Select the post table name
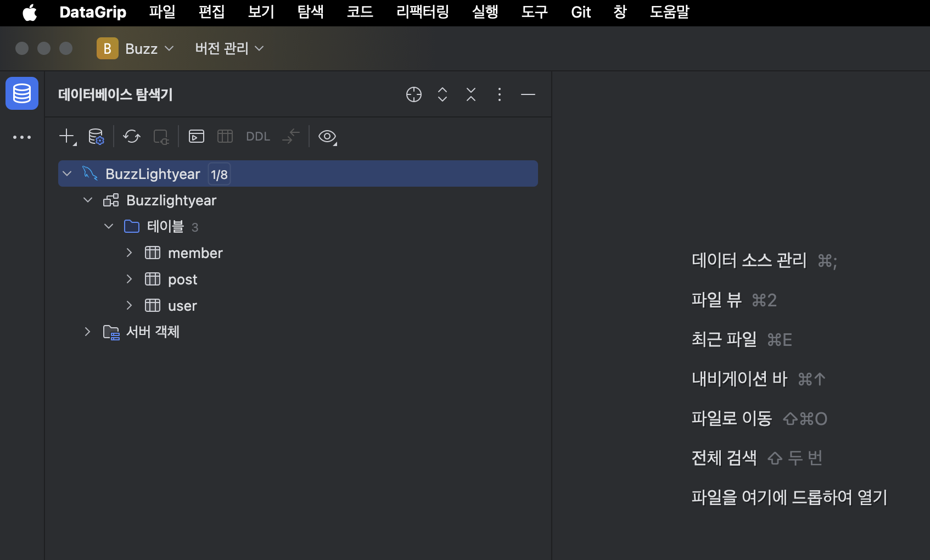 (x=183, y=279)
